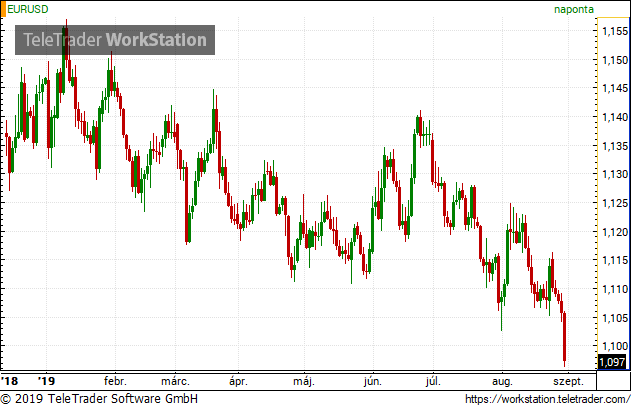Click the aug. month label

(502, 381)
